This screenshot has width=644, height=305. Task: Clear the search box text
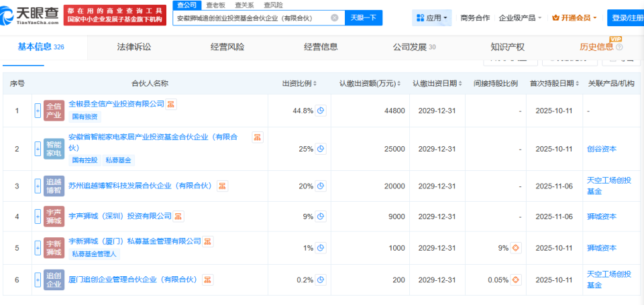pyautogui.click(x=335, y=17)
